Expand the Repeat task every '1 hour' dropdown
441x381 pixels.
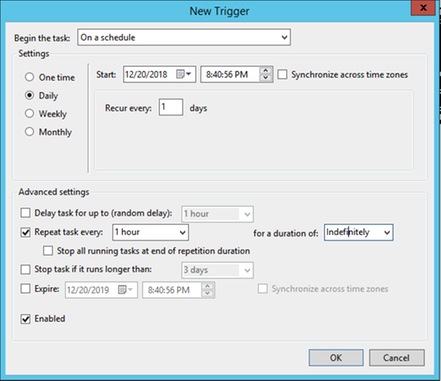[151, 232]
